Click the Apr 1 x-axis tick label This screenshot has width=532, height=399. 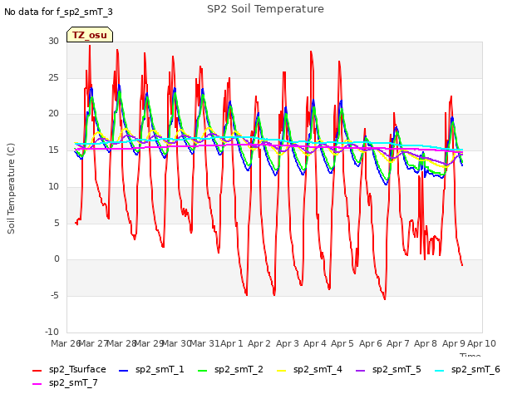(x=232, y=343)
